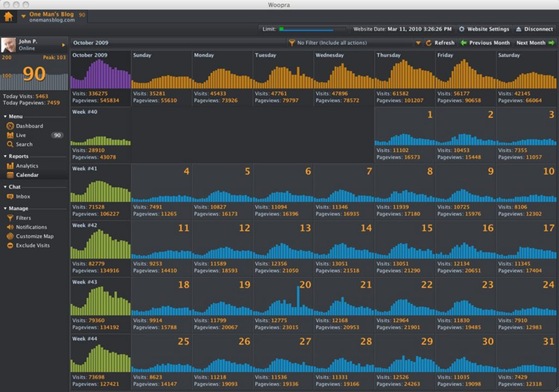Collapse the Reports section in sidebar
The height and width of the screenshot is (392, 559).
5,157
